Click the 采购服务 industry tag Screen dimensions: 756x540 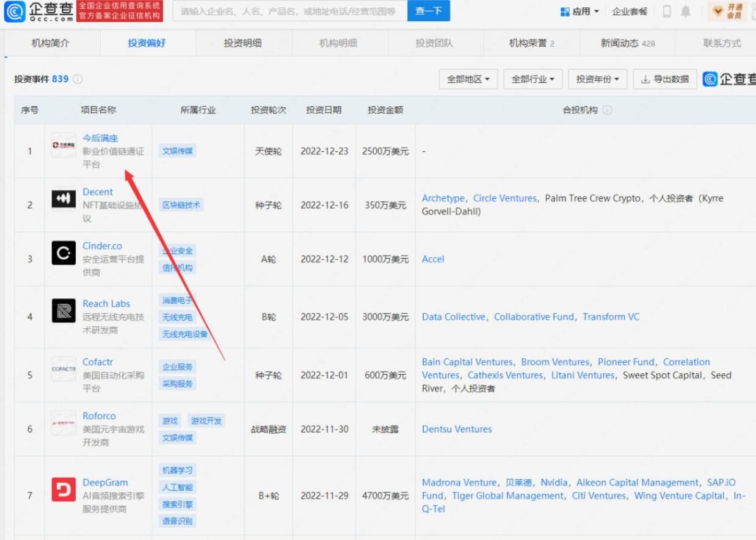178,384
